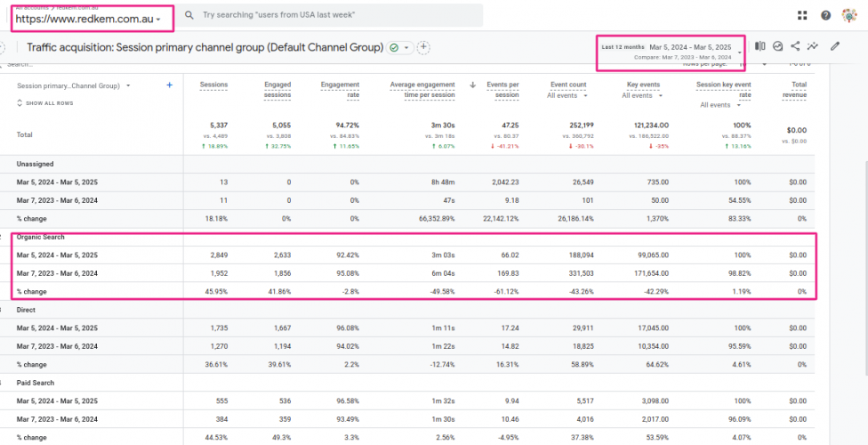Open the Insights icon

778,46
